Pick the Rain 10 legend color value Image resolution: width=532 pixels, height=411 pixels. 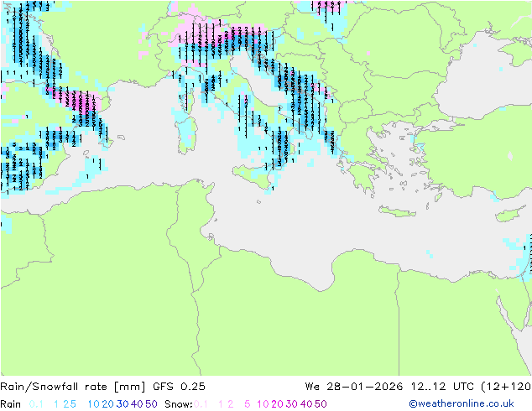[x=94, y=404]
